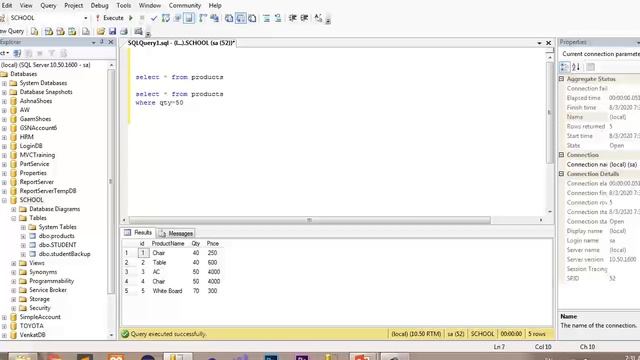The image size is (640, 360).
Task: Expand the Views folder
Action: pyautogui.click(x=14, y=263)
